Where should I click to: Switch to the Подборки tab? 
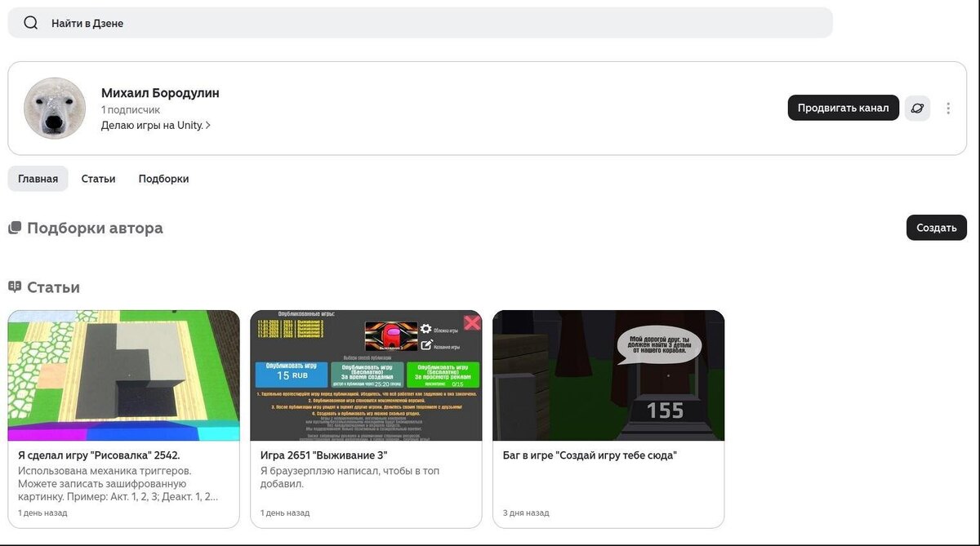pyautogui.click(x=163, y=179)
